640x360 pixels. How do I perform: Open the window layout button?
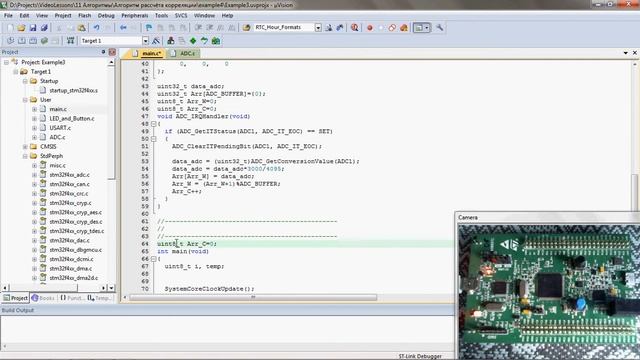pyautogui.click(x=418, y=28)
